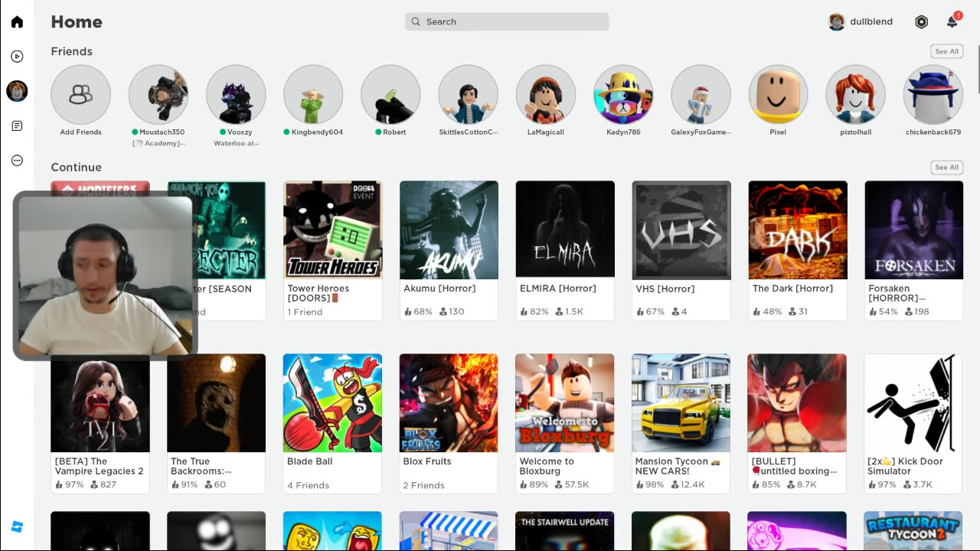Open Welcome to Bloxburg thumbnail
The height and width of the screenshot is (551, 980).
(x=565, y=403)
